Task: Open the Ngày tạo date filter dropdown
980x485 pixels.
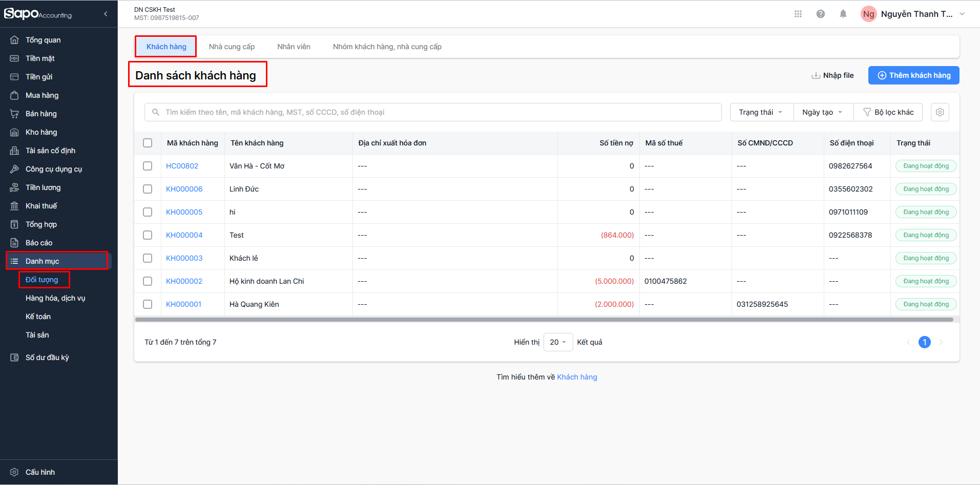Action: click(822, 112)
